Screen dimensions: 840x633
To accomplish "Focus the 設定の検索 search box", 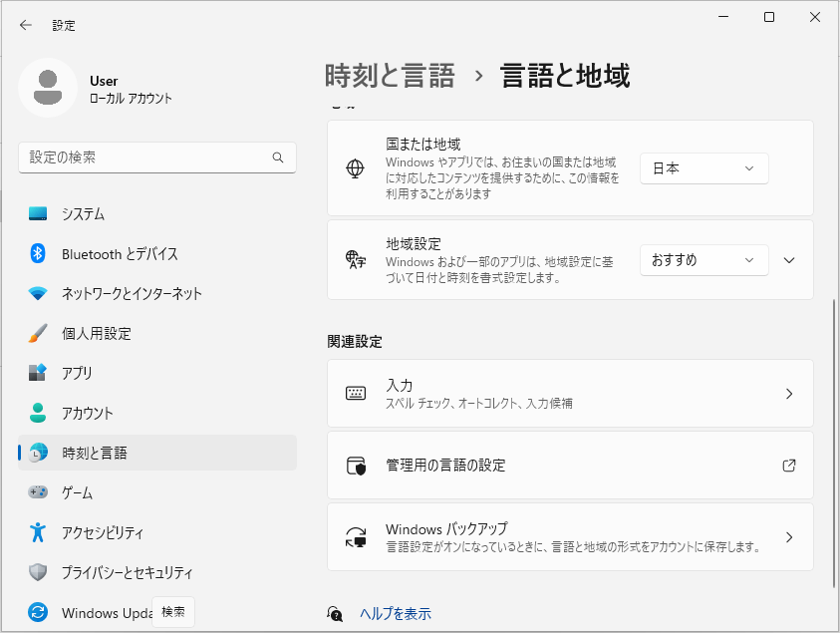I will [157, 158].
